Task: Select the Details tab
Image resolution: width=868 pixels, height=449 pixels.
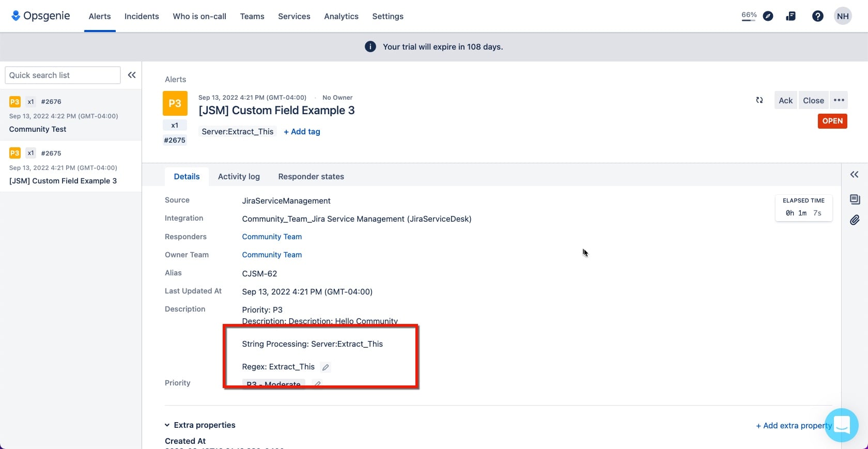Action: [187, 177]
